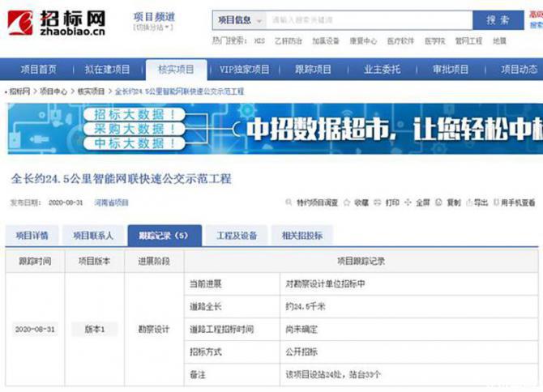
Task: Click the 收藏 (favorite) icon
Action: [x=348, y=202]
